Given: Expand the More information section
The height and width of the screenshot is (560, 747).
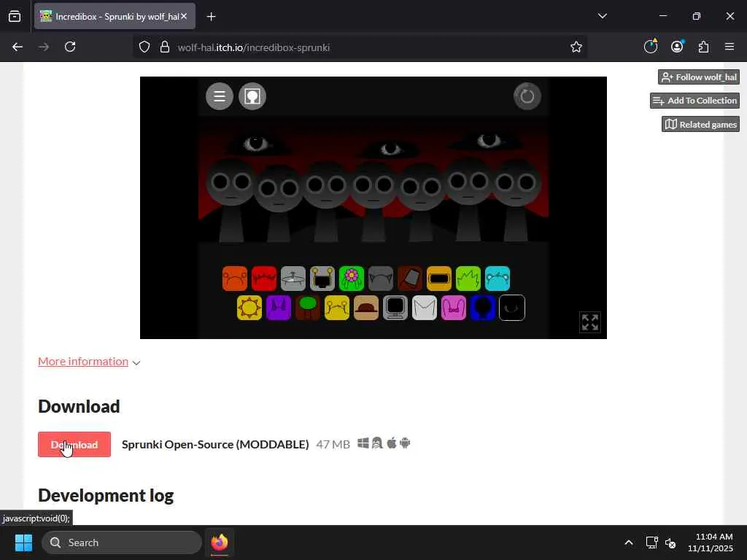Looking at the screenshot, I should click(x=83, y=362).
